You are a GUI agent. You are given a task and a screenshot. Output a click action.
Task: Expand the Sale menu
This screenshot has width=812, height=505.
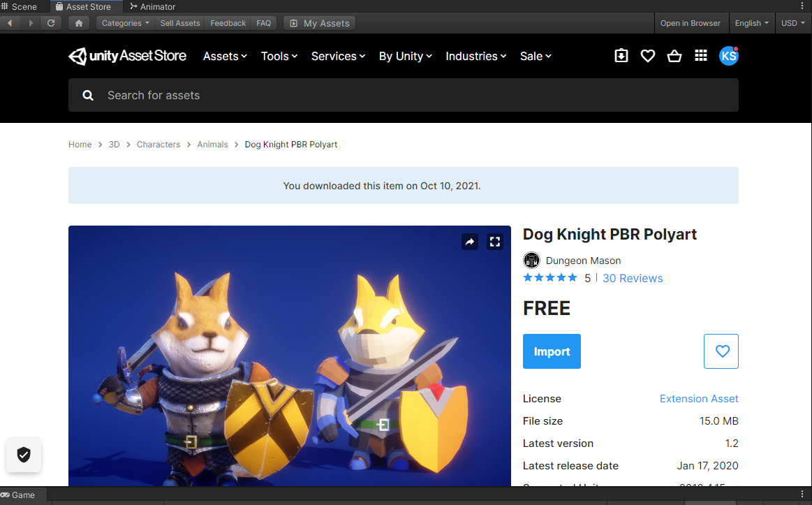[536, 56]
